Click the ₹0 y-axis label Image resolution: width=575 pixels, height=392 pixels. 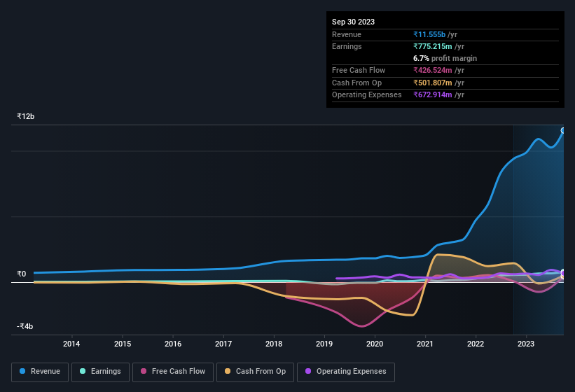[x=22, y=274]
